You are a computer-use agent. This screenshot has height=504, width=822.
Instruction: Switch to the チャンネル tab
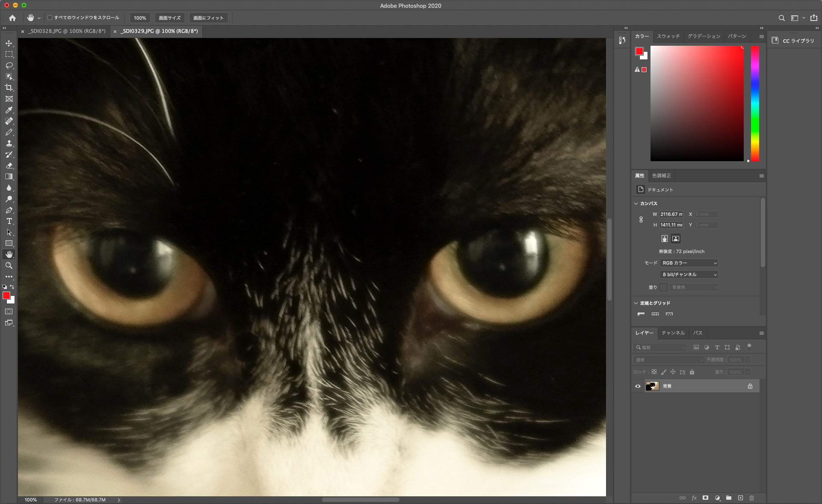[x=673, y=333]
